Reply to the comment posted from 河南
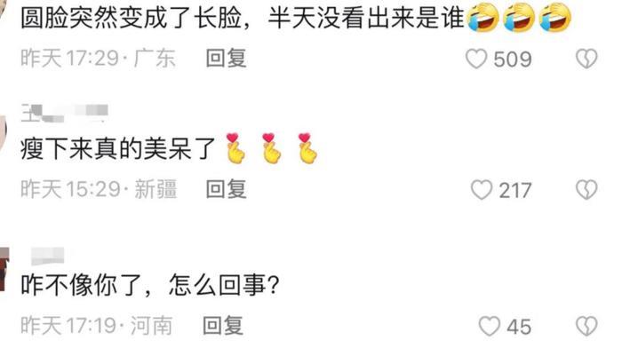Screen dimensions: 622x364 tap(223, 326)
